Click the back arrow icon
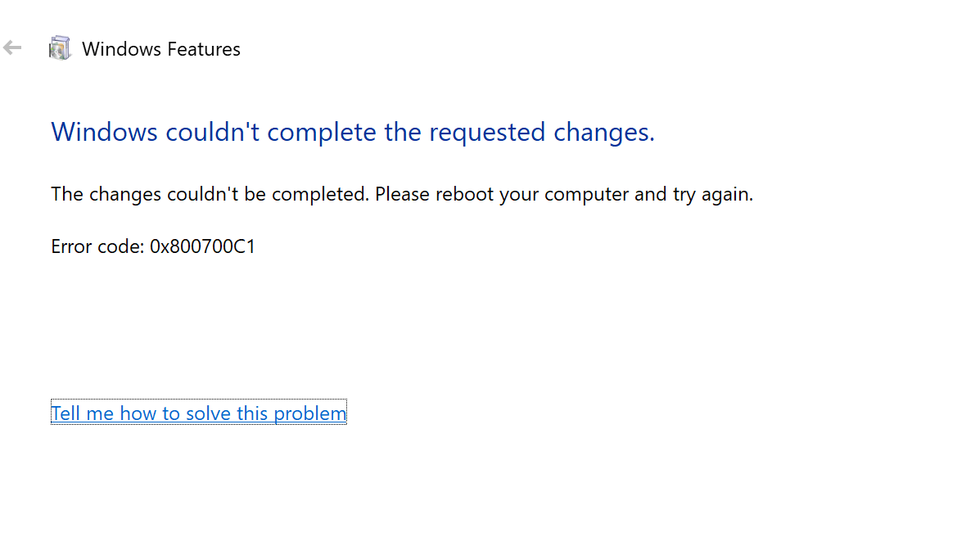This screenshot has width=957, height=560. click(x=12, y=48)
